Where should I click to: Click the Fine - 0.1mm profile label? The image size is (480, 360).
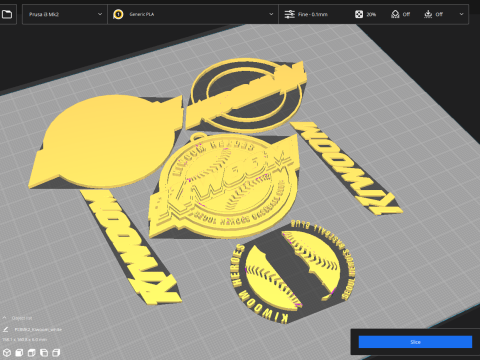[313, 14]
